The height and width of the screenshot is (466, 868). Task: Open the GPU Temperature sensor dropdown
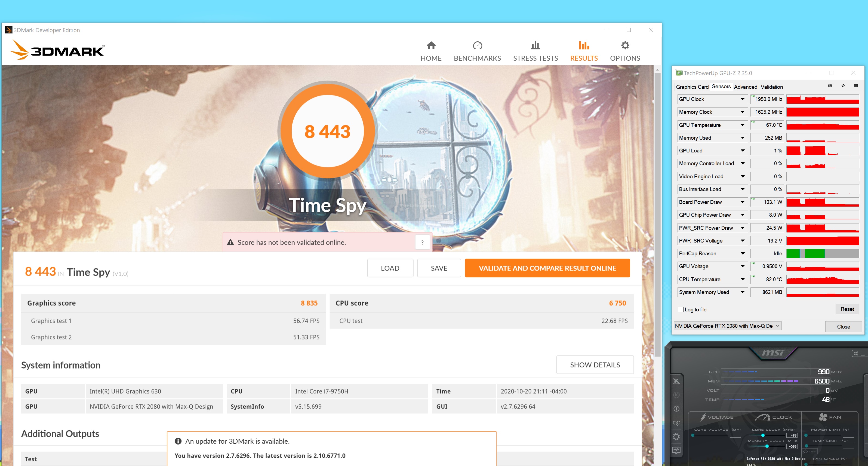[x=743, y=125]
